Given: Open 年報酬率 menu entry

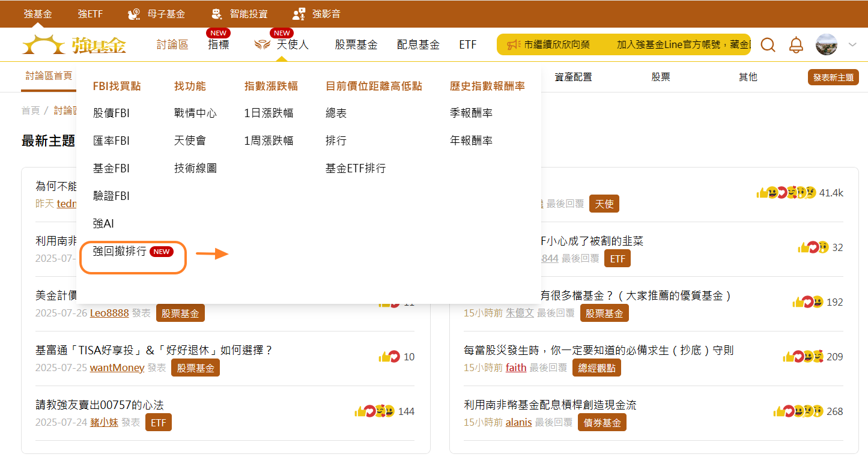Looking at the screenshot, I should 471,141.
